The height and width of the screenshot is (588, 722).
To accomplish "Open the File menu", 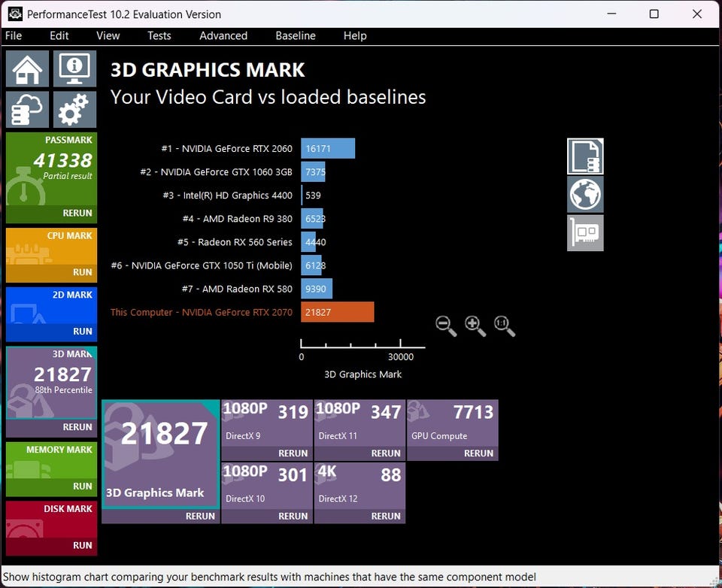I will (x=14, y=35).
